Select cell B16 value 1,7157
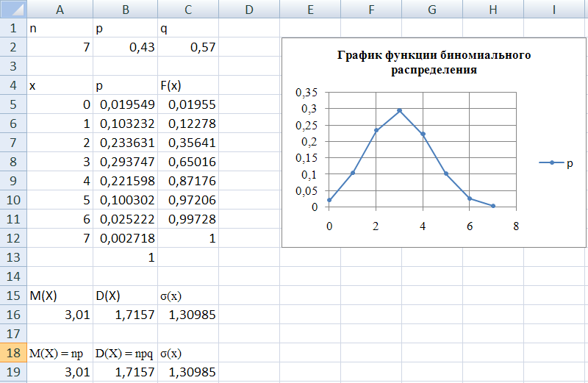 click(125, 315)
